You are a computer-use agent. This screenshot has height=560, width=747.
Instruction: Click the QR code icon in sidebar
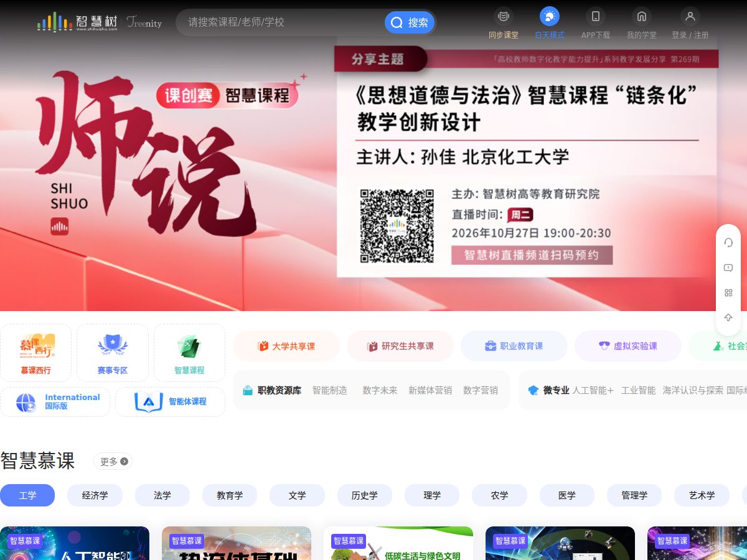728,292
